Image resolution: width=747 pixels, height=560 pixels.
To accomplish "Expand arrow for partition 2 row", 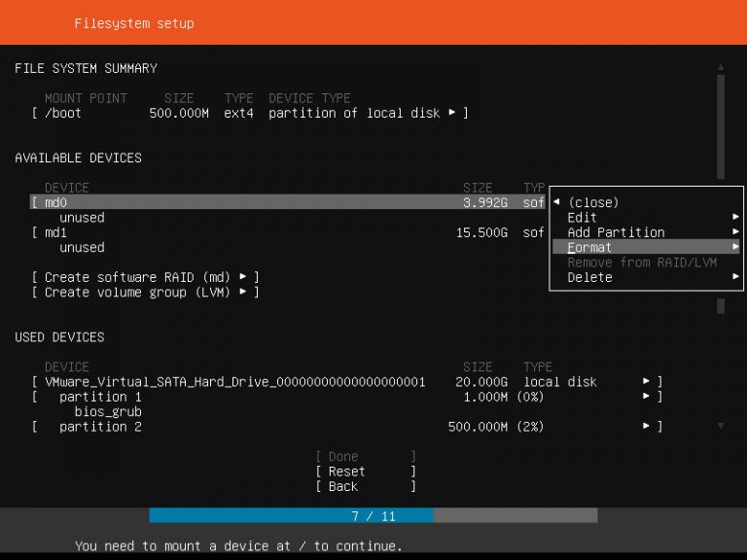I will pyautogui.click(x=646, y=426).
